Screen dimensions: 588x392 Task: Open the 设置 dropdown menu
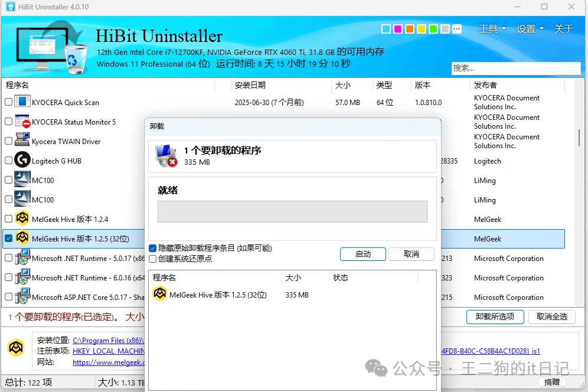coord(530,28)
